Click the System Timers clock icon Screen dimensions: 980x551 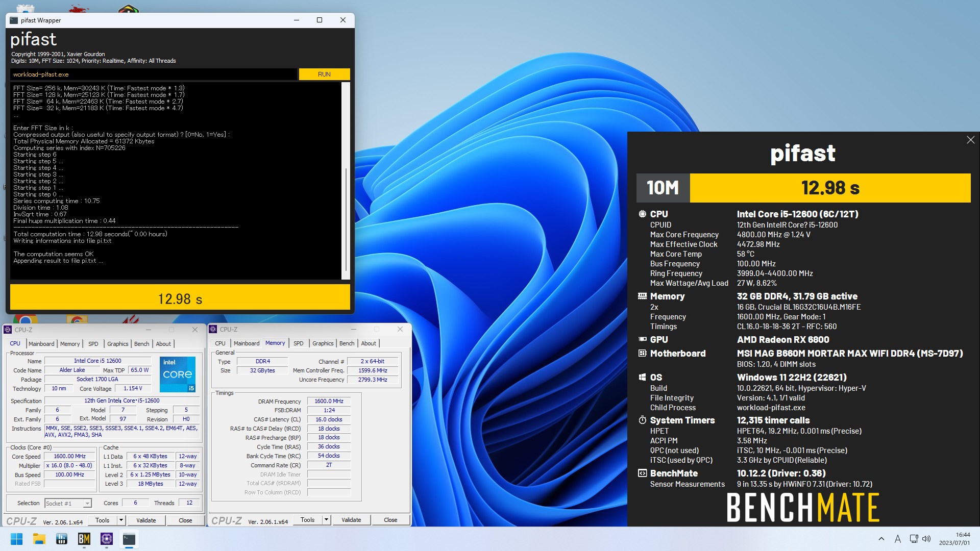642,420
